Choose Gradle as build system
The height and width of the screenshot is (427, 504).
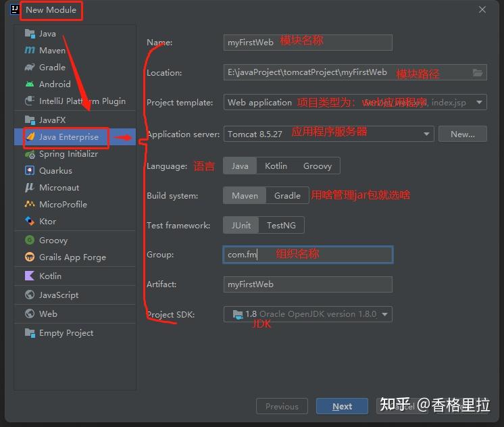click(x=287, y=195)
